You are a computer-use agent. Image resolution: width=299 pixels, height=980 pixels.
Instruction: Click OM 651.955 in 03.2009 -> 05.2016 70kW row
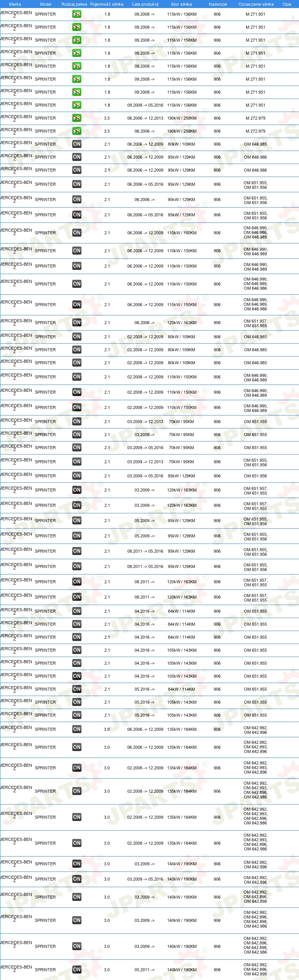(x=255, y=448)
